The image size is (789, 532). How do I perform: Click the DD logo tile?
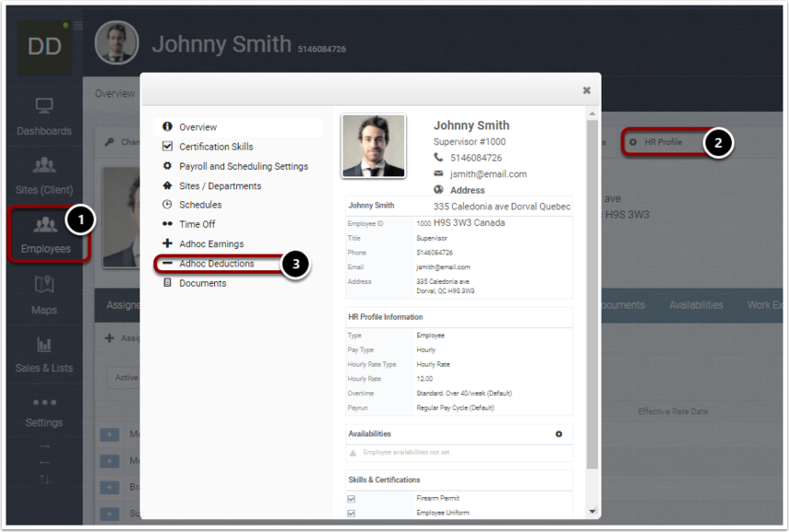[45, 47]
